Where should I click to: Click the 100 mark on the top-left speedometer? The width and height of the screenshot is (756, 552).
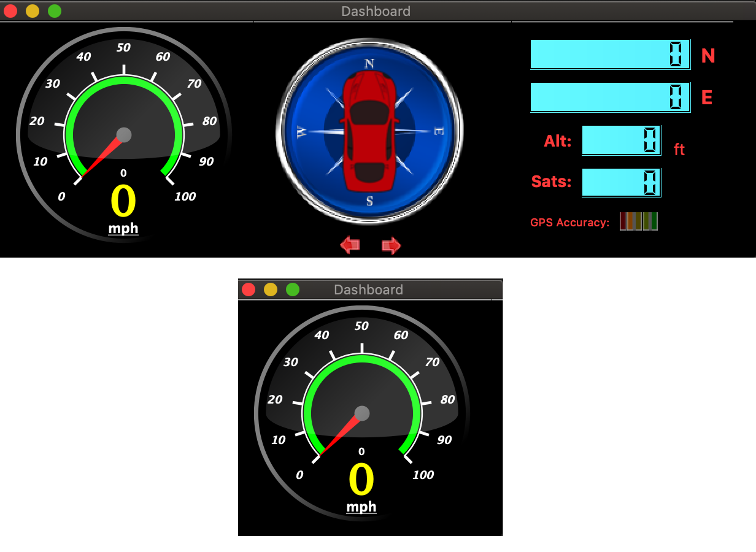click(185, 196)
